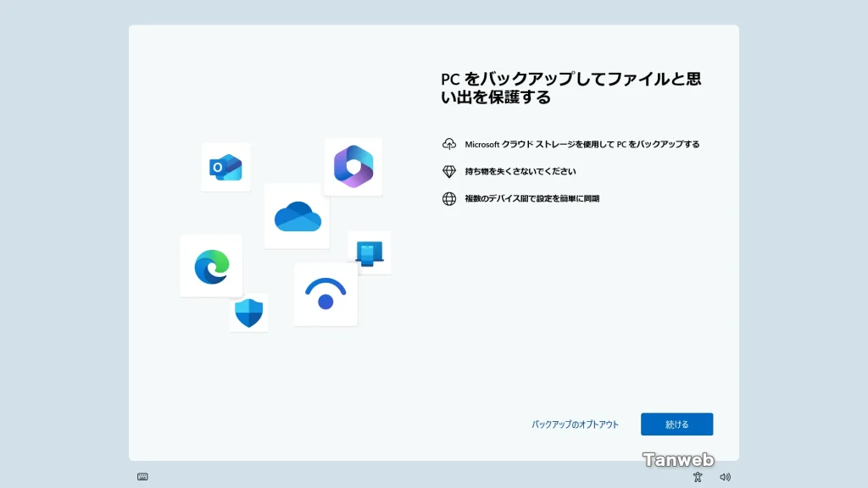The image size is (868, 488).
Task: Click the heading PC をバックアップしてファイルと思い出を保護する
Action: tap(570, 88)
